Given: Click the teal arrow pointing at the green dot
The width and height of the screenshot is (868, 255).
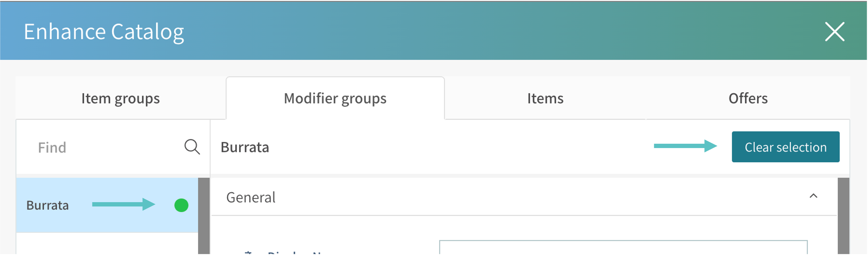Looking at the screenshot, I should pos(124,205).
